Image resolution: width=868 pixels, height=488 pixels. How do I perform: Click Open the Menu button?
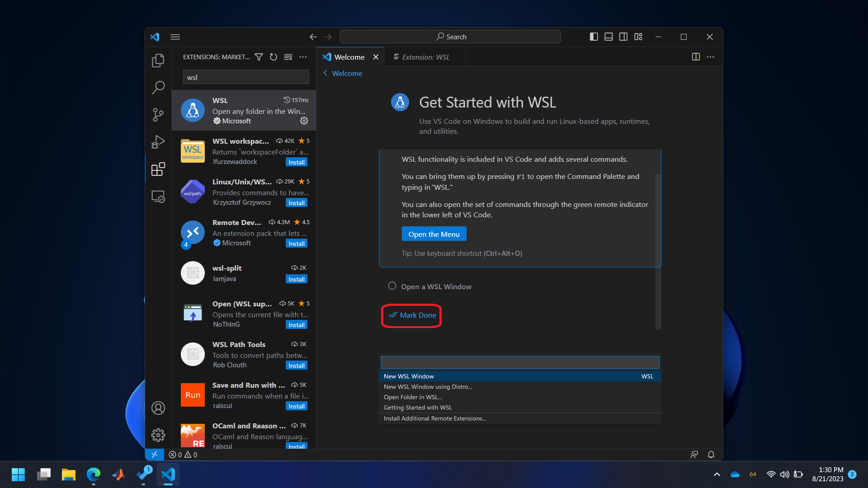pyautogui.click(x=434, y=234)
